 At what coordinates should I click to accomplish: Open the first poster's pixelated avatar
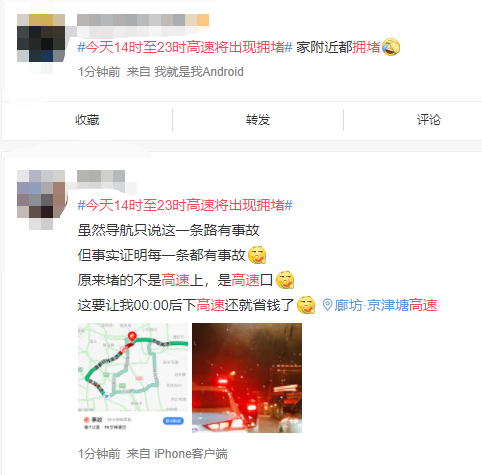[x=41, y=38]
